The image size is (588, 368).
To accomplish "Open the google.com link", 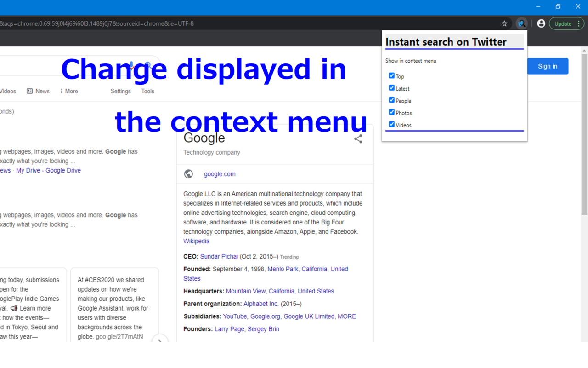I will tap(220, 174).
